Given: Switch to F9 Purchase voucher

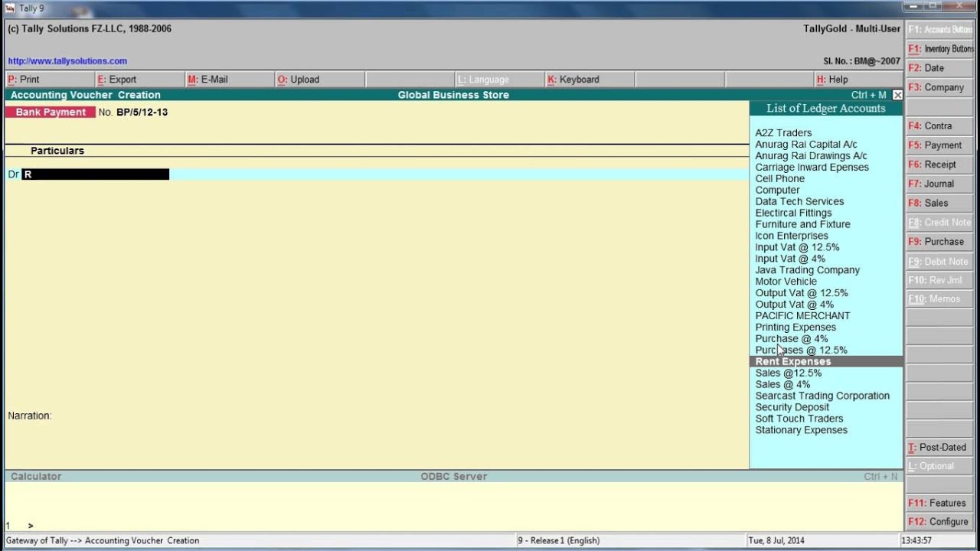Looking at the screenshot, I should (x=939, y=241).
